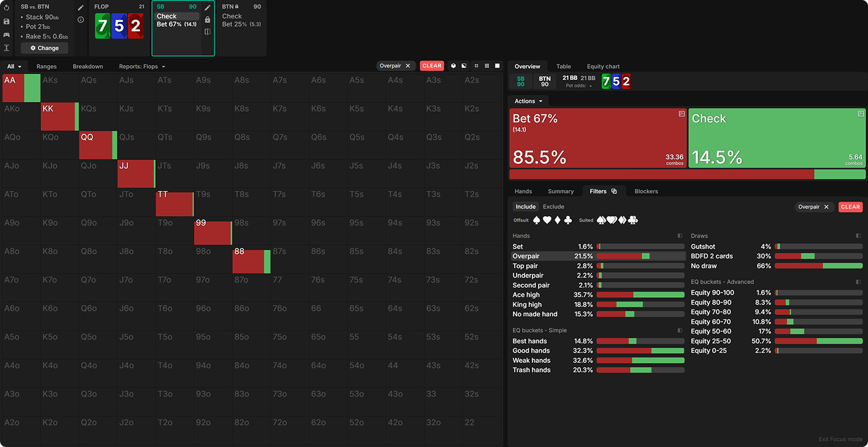Click the compare columns icon in SB panel
This screenshot has height=447, width=868.
click(207, 32)
